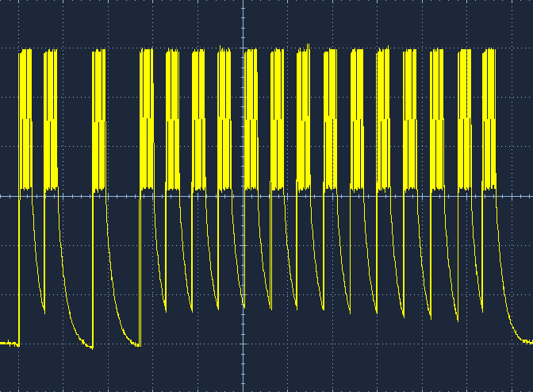Click the bottom end of the vertical center axis

[x=243, y=388]
